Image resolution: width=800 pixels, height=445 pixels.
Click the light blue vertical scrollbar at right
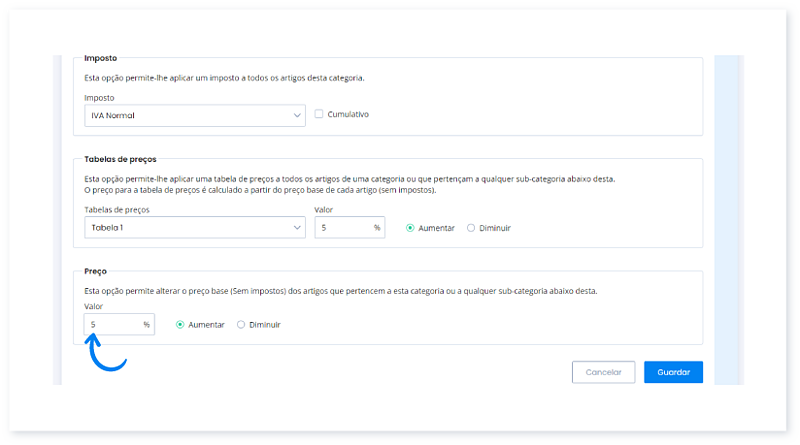pos(728,220)
